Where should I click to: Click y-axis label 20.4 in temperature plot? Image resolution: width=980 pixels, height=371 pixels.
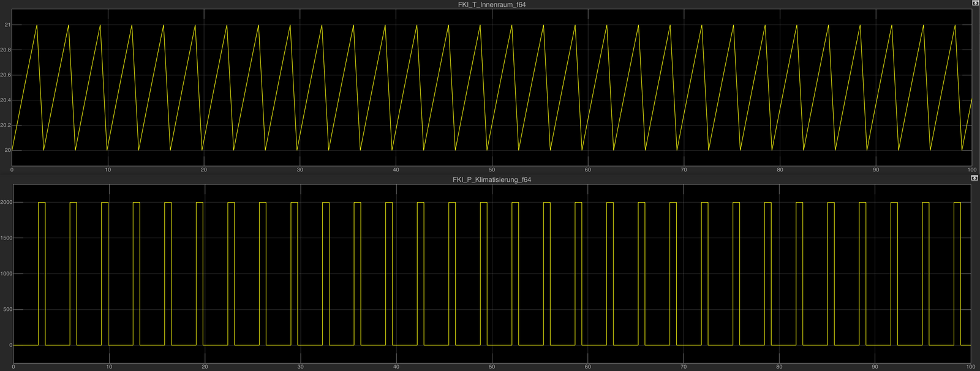pos(6,100)
